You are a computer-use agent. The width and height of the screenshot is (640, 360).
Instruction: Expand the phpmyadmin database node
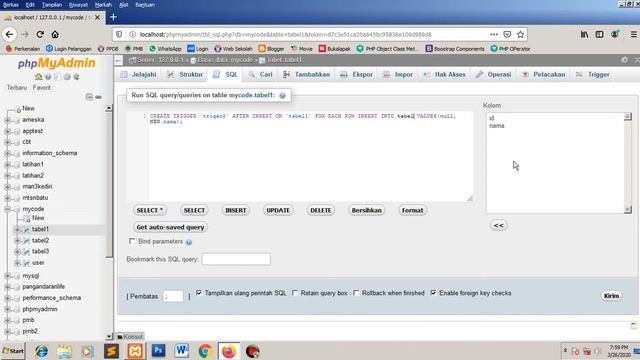tap(7, 309)
